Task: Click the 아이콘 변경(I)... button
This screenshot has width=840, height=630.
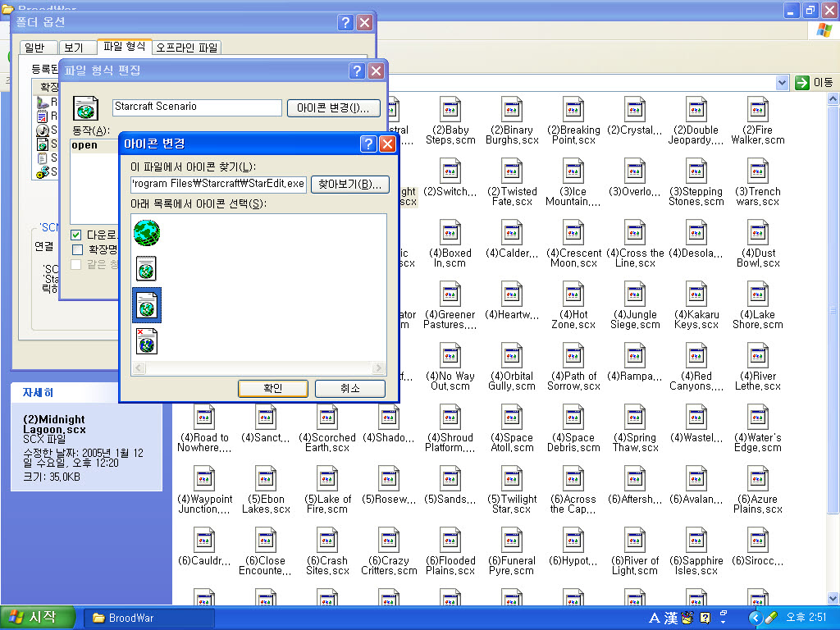Action: point(333,108)
